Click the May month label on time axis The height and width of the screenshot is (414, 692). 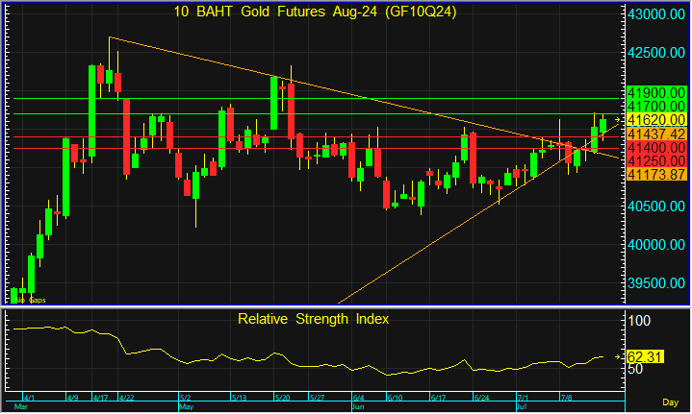tap(187, 407)
